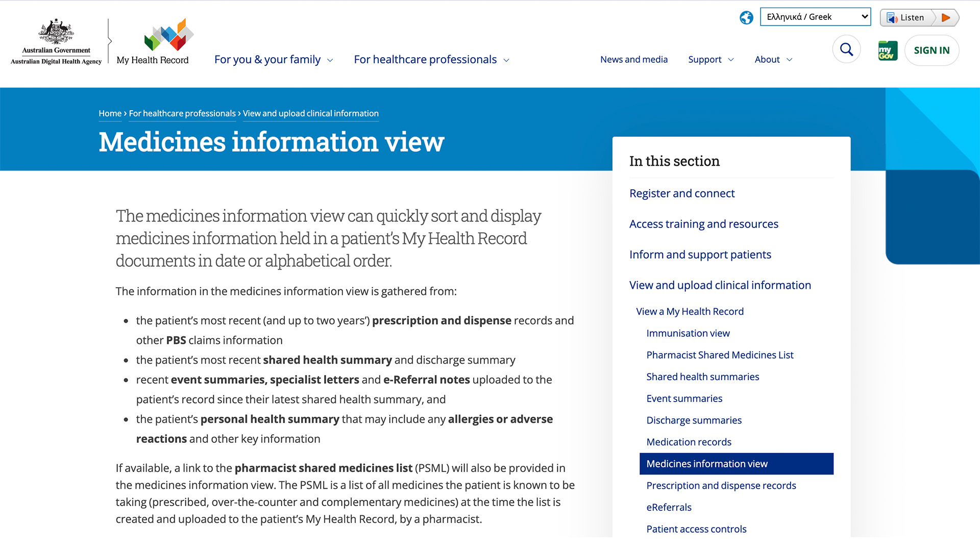Image resolution: width=980 pixels, height=551 pixels.
Task: Open Discharge summaries link
Action: tap(694, 420)
